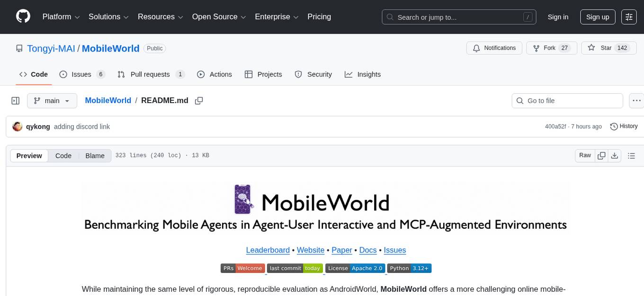Open the Leaderboard link in the README

[x=268, y=250]
